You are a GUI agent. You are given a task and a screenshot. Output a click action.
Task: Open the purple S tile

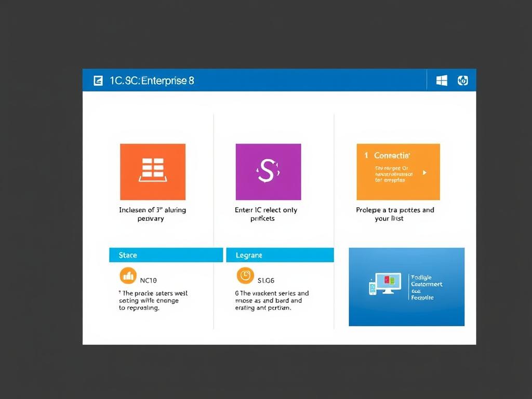pyautogui.click(x=269, y=171)
